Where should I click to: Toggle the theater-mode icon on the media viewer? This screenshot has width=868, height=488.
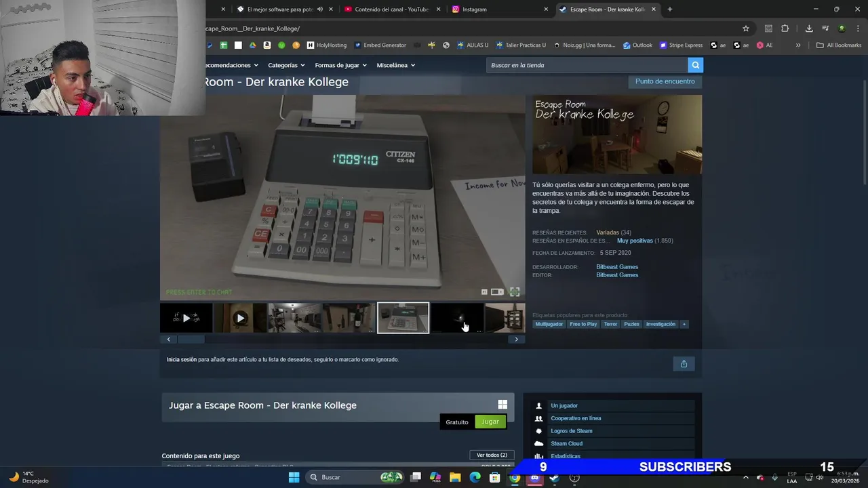[x=497, y=292]
